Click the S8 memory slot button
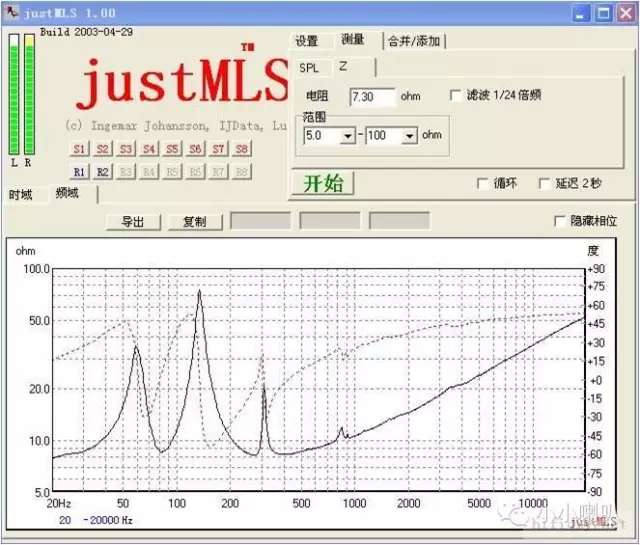This screenshot has height=545, width=640. pos(241,149)
